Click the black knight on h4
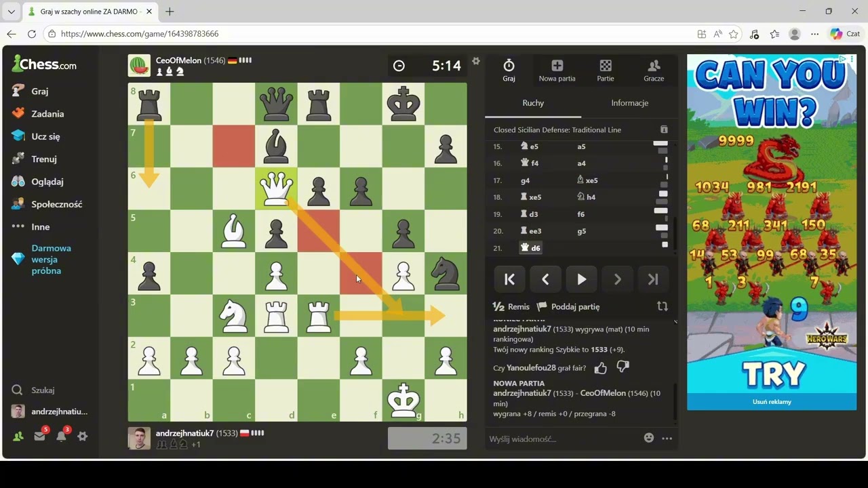The width and height of the screenshot is (868, 488). pos(446,273)
